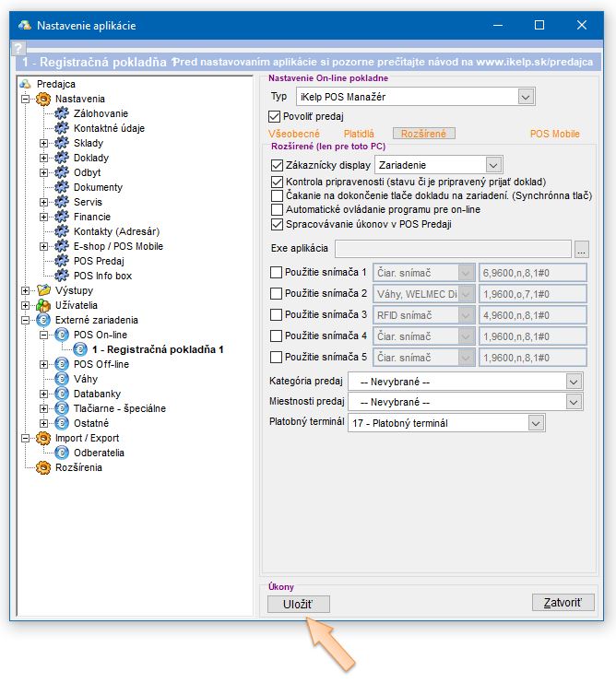Uncheck the Povoliť predaj checkbox
The width and height of the screenshot is (616, 683).
(x=274, y=116)
